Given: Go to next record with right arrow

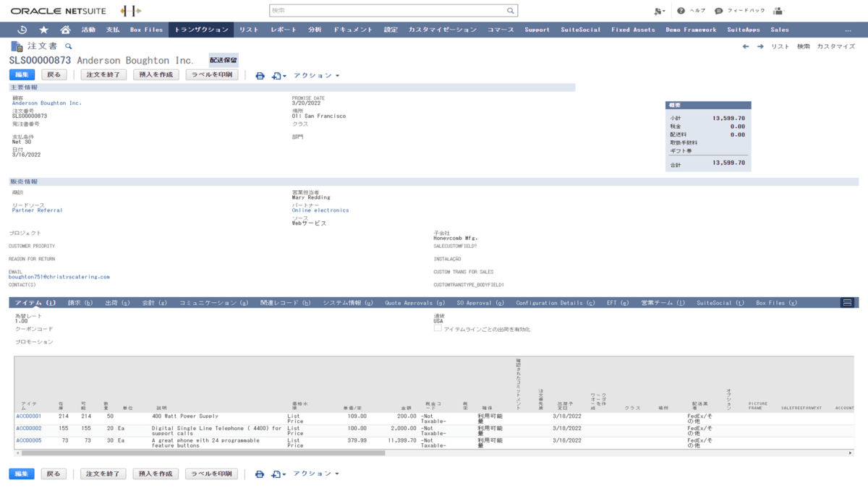Looking at the screenshot, I should [760, 46].
